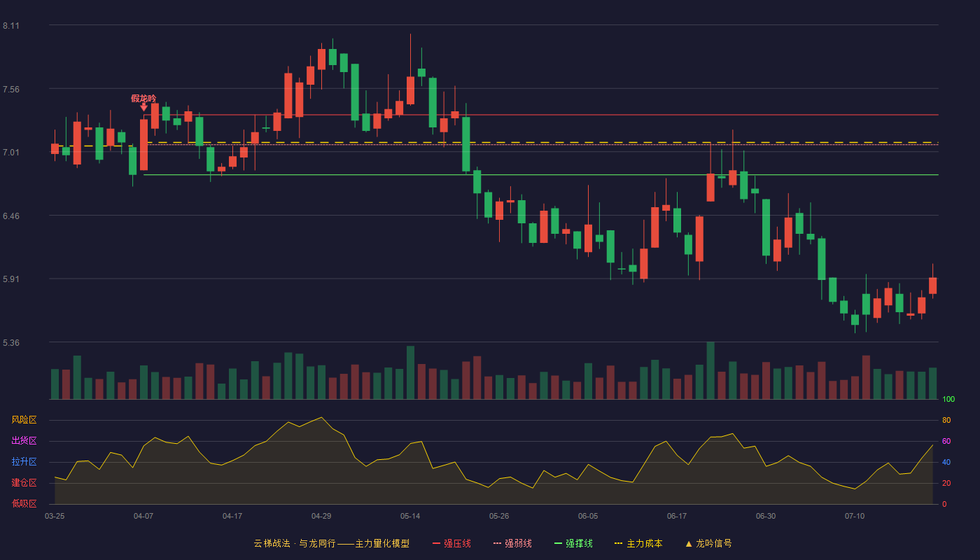Click the 05-26 date axis label

point(499,516)
